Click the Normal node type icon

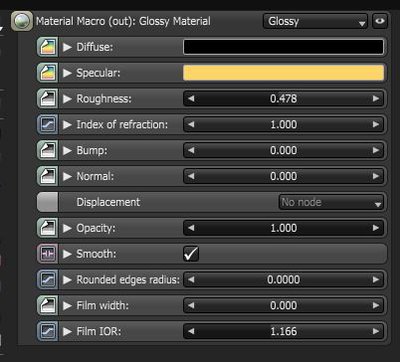(47, 176)
